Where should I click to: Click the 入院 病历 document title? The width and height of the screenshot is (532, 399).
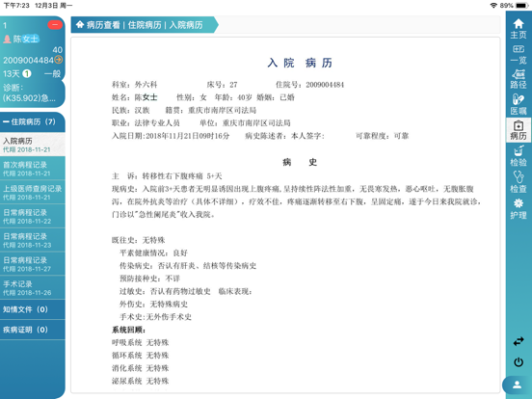coord(300,63)
